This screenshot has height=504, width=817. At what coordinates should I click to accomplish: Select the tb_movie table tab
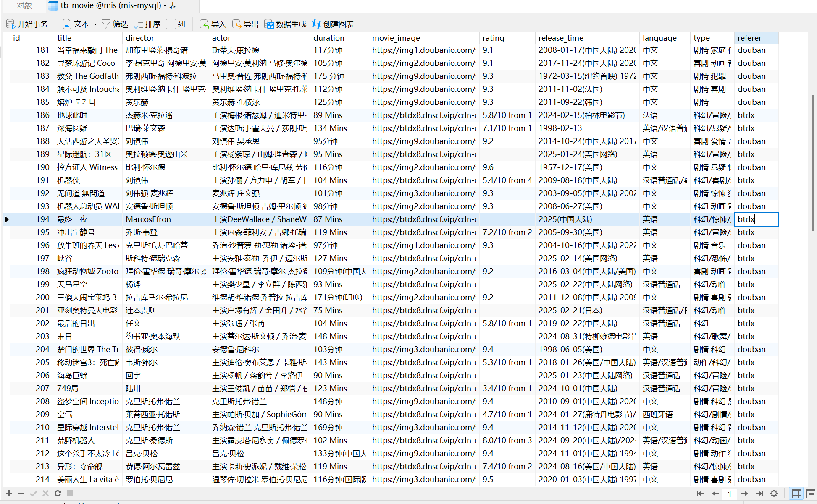click(x=113, y=5)
